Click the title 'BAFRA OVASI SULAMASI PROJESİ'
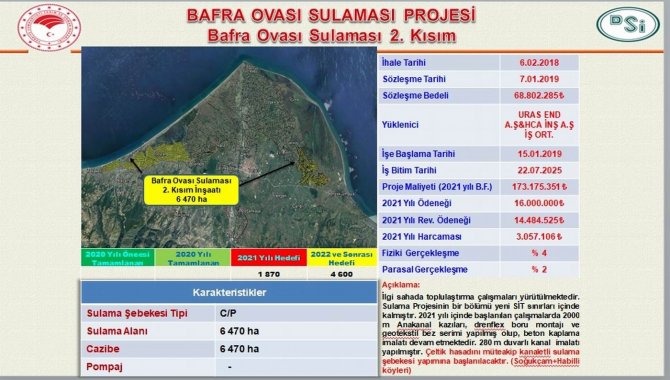Image resolution: width=670 pixels, height=380 pixels. pyautogui.click(x=331, y=15)
